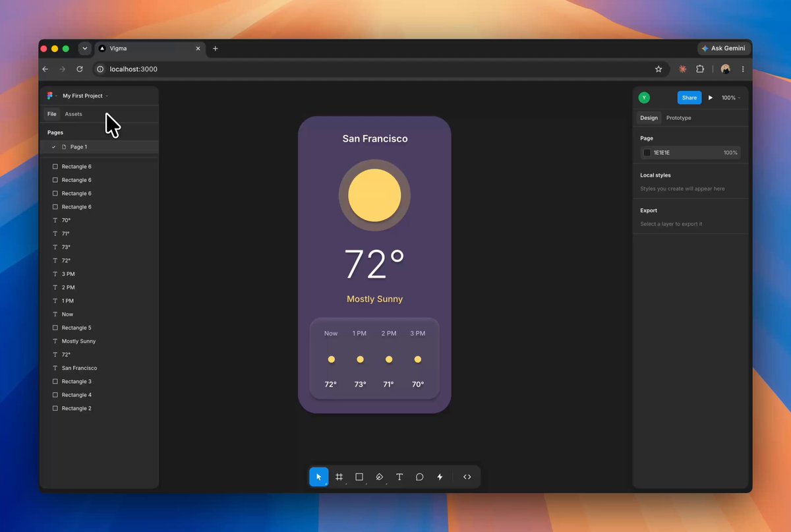Expand My First Project dropdown
The height and width of the screenshot is (532, 791).
tap(86, 96)
